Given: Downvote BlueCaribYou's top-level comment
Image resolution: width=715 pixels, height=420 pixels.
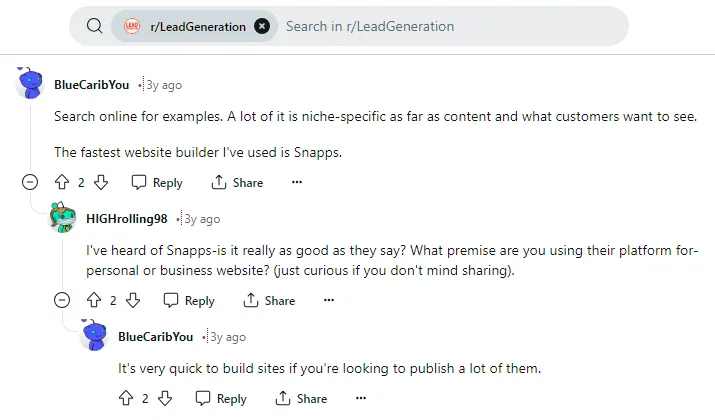Looking at the screenshot, I should coord(101,182).
